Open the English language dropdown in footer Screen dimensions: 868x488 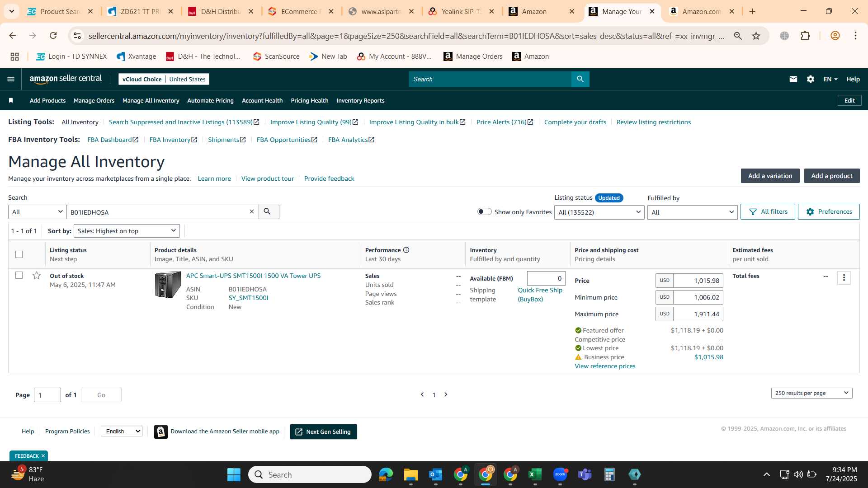point(122,432)
